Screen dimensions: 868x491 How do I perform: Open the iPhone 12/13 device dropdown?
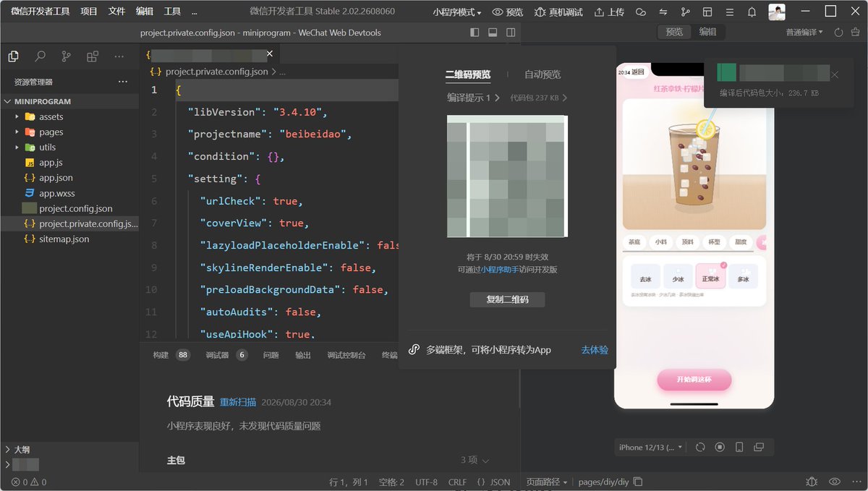click(650, 447)
